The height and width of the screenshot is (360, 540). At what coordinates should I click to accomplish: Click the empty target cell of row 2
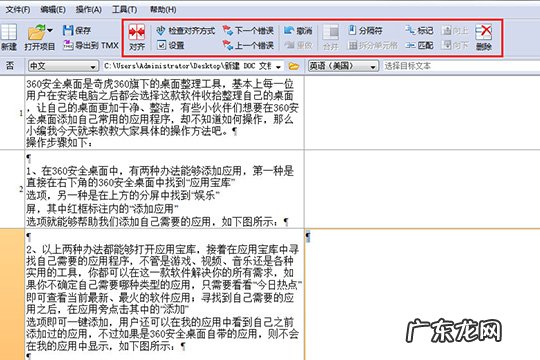click(422, 189)
